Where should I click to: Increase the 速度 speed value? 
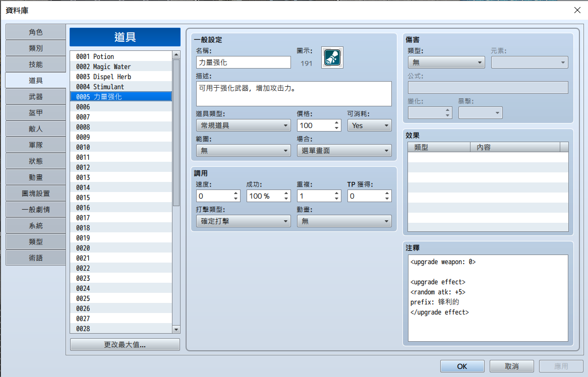(236, 193)
